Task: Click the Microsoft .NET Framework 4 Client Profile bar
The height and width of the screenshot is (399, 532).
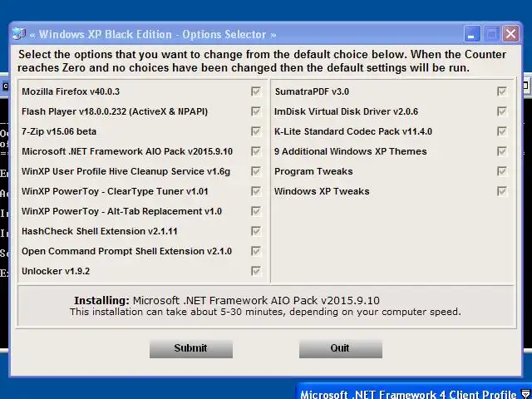Action: [413, 392]
